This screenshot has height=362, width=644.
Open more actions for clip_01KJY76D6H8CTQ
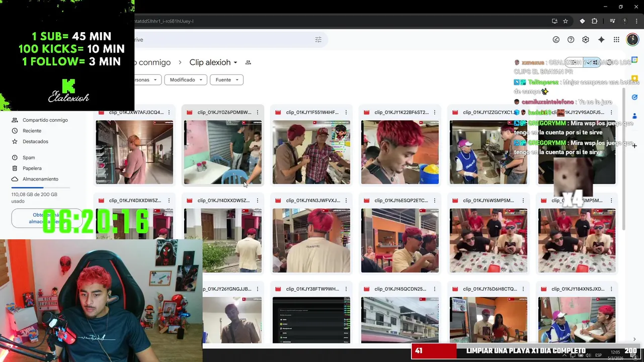coord(523,289)
